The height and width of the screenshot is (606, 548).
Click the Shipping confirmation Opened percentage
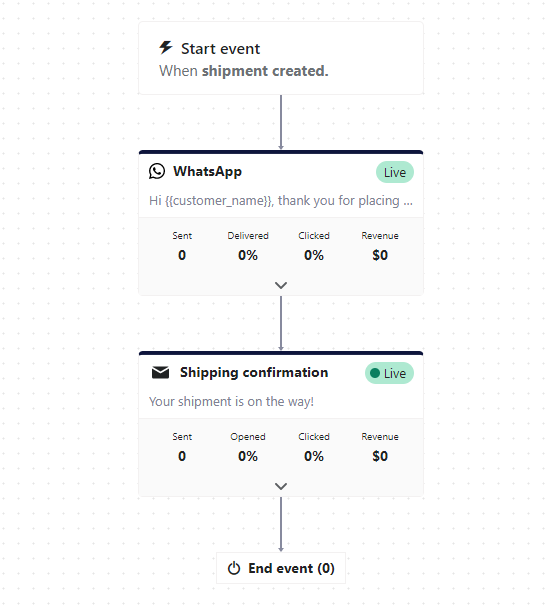[248, 456]
